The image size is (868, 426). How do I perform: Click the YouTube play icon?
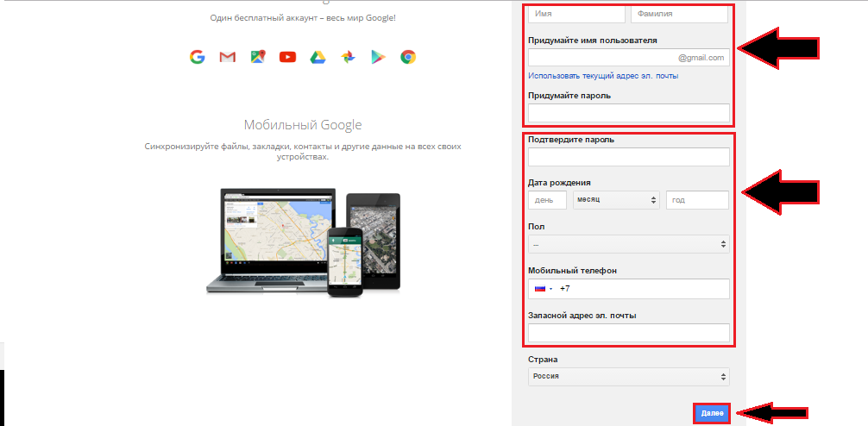287,57
